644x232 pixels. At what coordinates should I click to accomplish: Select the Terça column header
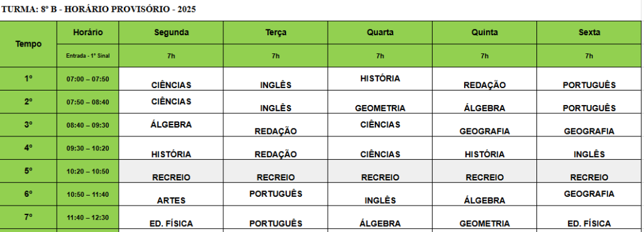pyautogui.click(x=275, y=33)
